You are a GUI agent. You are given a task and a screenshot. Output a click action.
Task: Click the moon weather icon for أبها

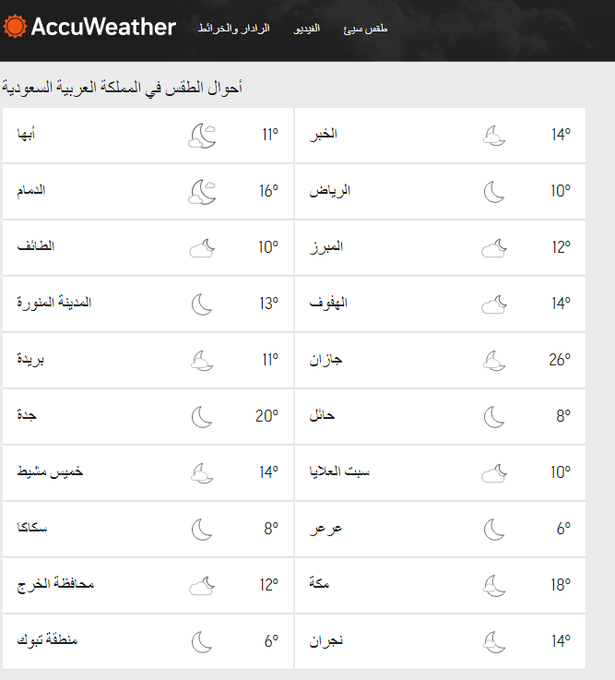pyautogui.click(x=203, y=135)
